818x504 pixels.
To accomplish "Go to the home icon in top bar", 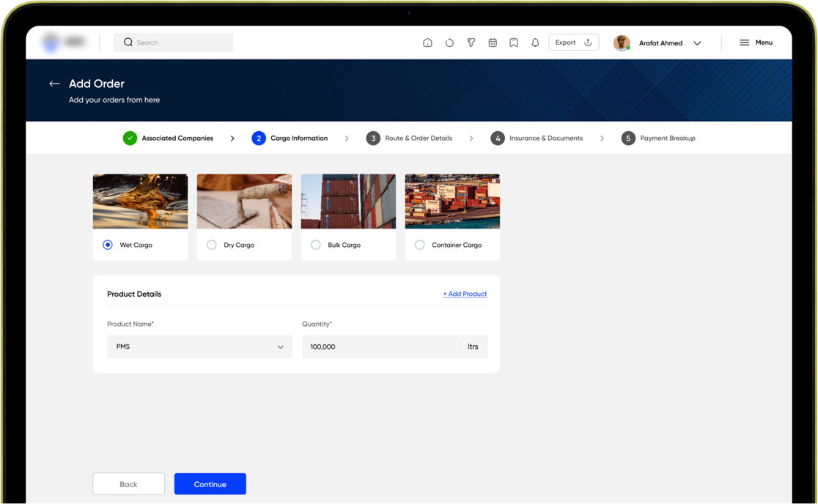I will [427, 42].
